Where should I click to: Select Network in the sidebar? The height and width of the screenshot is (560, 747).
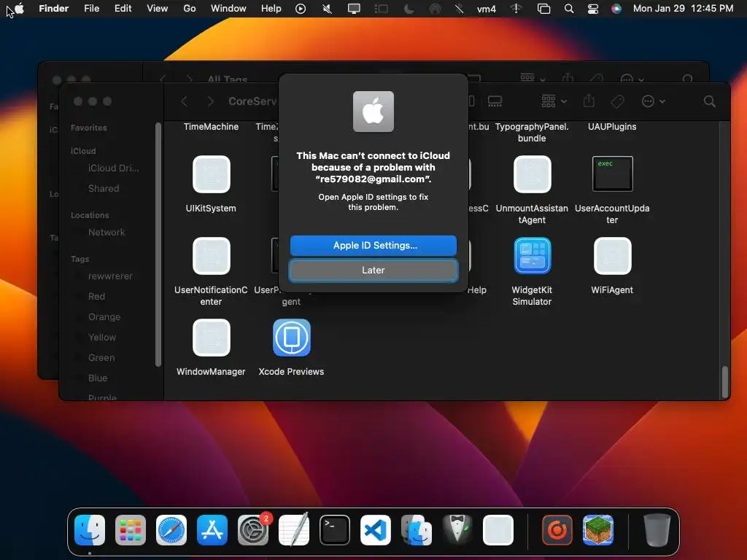click(x=107, y=233)
